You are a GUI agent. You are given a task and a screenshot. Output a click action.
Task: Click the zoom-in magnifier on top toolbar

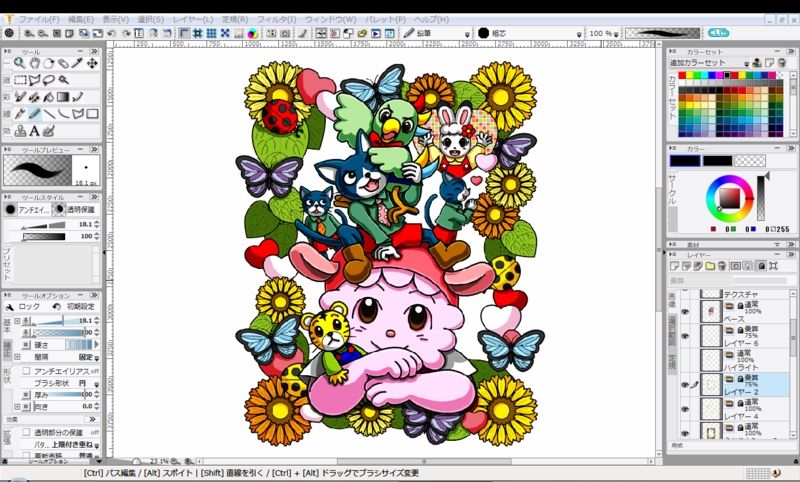[29, 34]
